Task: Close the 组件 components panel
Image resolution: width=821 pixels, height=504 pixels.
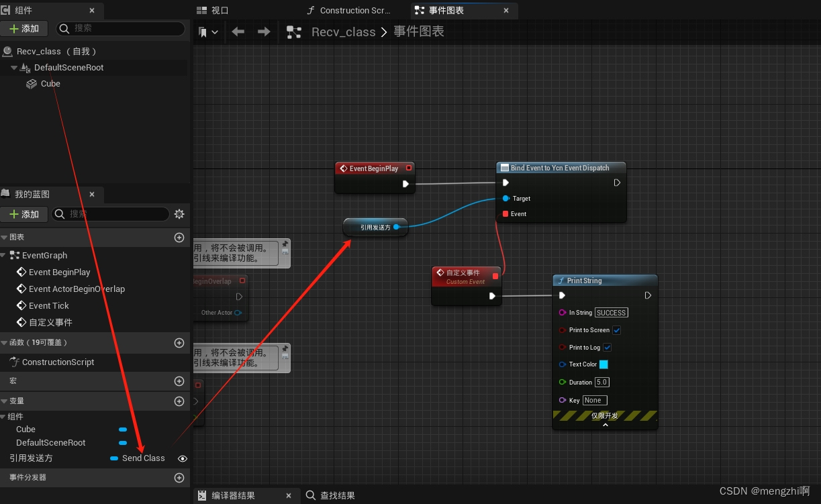Action: pyautogui.click(x=92, y=10)
